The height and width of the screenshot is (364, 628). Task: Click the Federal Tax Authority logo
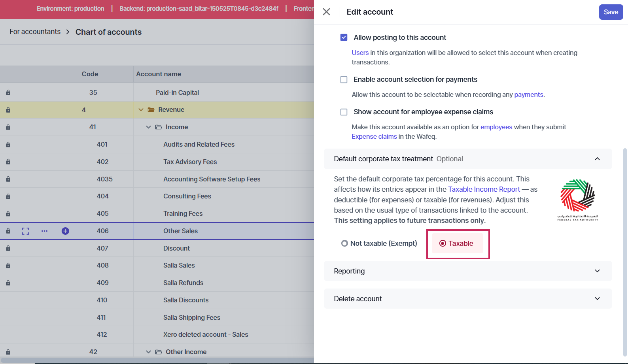577,199
